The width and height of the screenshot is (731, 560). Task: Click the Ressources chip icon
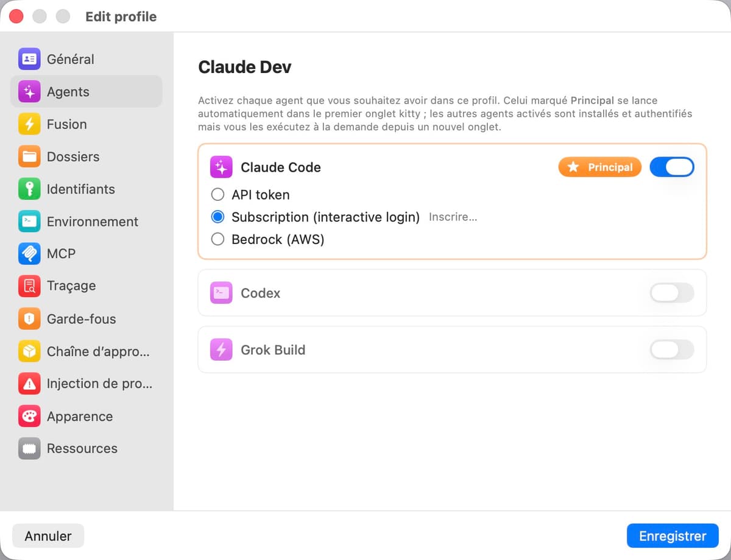coord(29,449)
